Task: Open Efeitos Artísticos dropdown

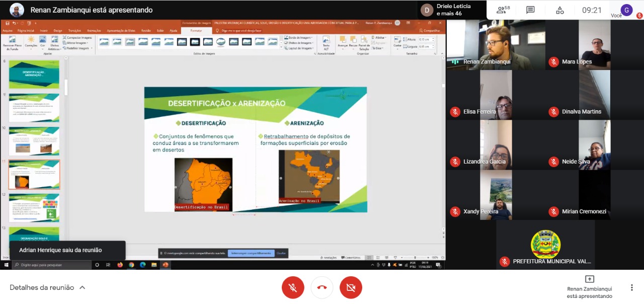Action: [x=55, y=43]
